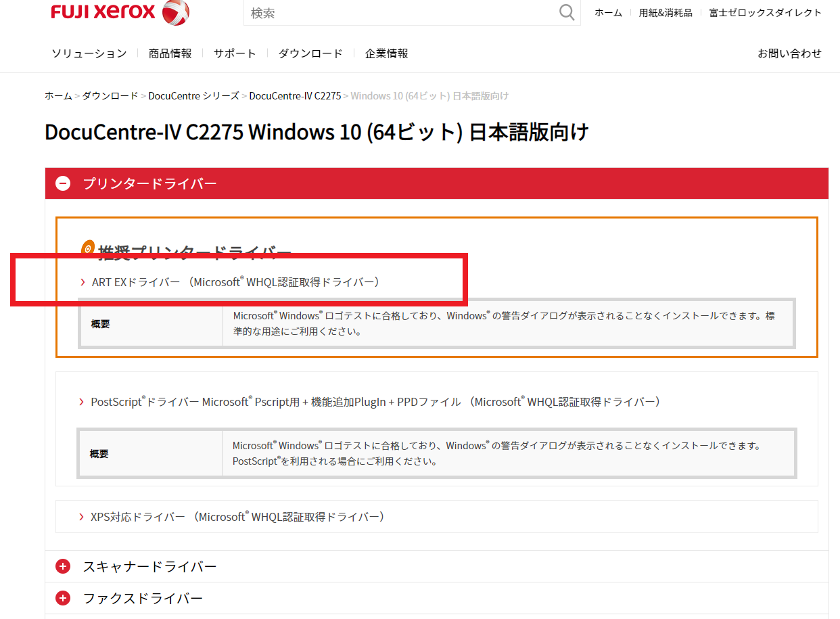Viewport: 840px width, 619px height.
Task: Open the ソリューション menu
Action: [x=89, y=53]
